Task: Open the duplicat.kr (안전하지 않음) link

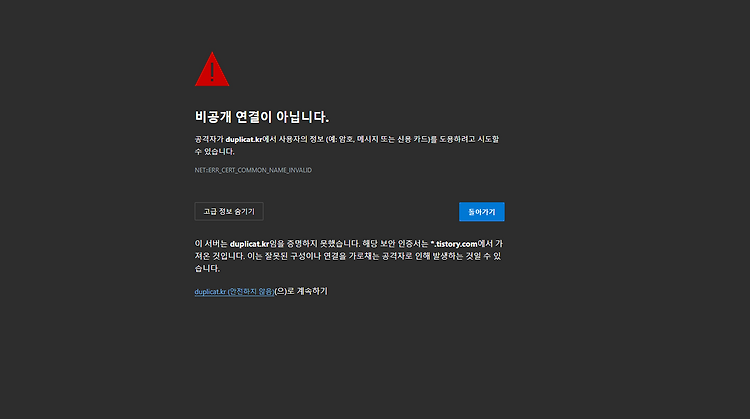Action: click(x=234, y=291)
